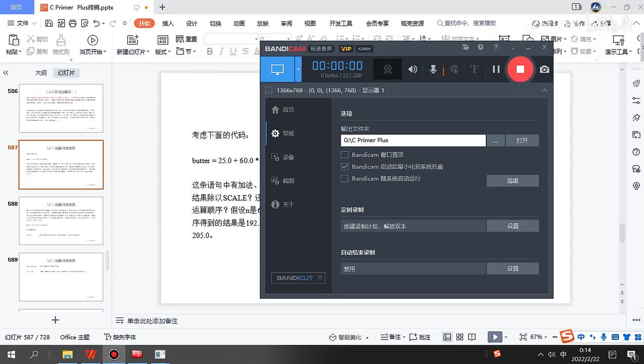Click 设置 button for 自动结束录制
Image resolution: width=644 pixels, height=364 pixels.
[x=513, y=268]
